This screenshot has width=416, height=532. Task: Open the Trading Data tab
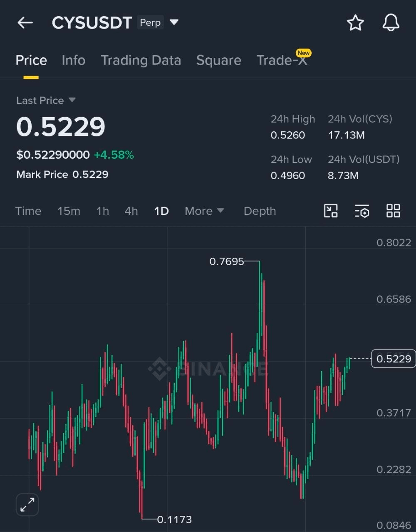click(x=141, y=60)
